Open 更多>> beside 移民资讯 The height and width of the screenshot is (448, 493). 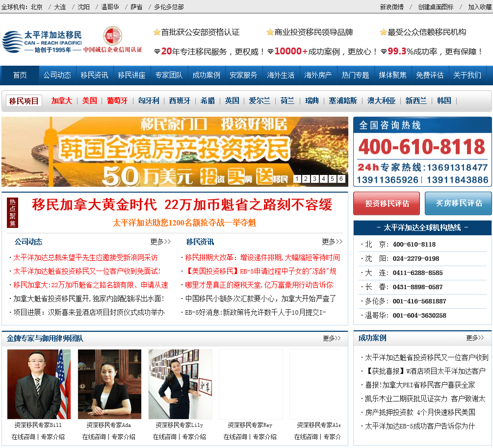332,242
